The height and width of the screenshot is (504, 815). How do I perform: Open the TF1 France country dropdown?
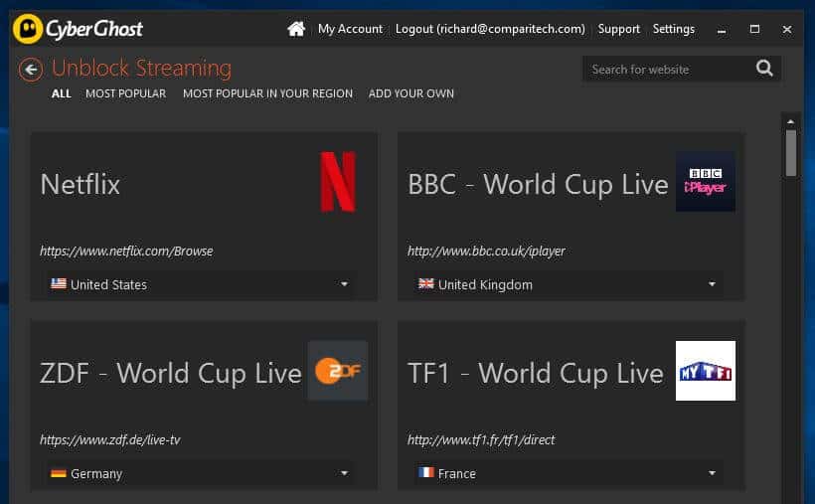coord(569,473)
